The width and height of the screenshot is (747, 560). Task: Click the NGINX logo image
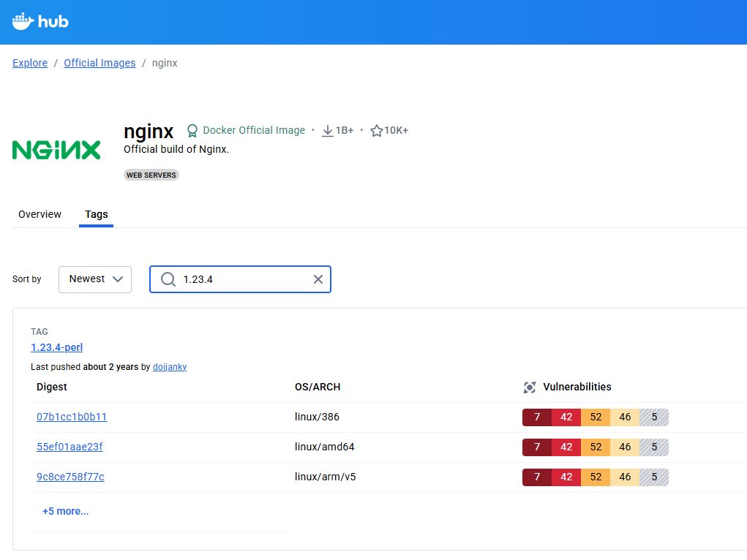point(56,150)
